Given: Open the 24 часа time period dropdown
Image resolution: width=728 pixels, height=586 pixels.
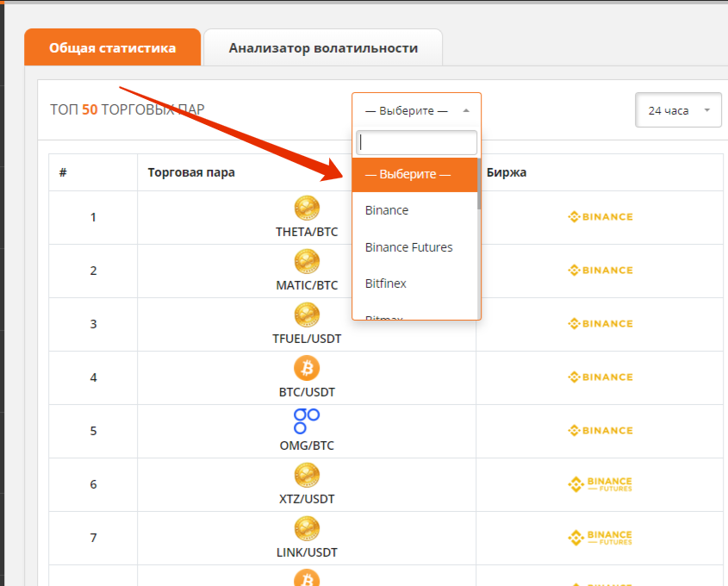Looking at the screenshot, I should point(678,110).
